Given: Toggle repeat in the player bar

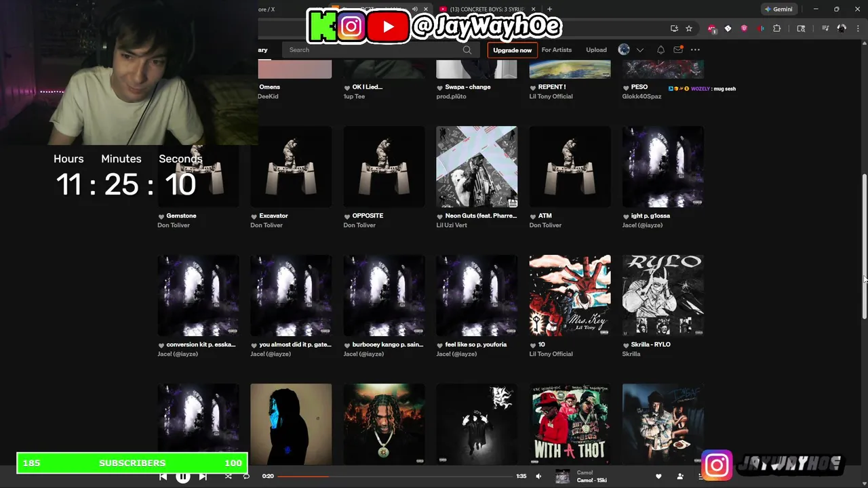Looking at the screenshot, I should [x=246, y=476].
